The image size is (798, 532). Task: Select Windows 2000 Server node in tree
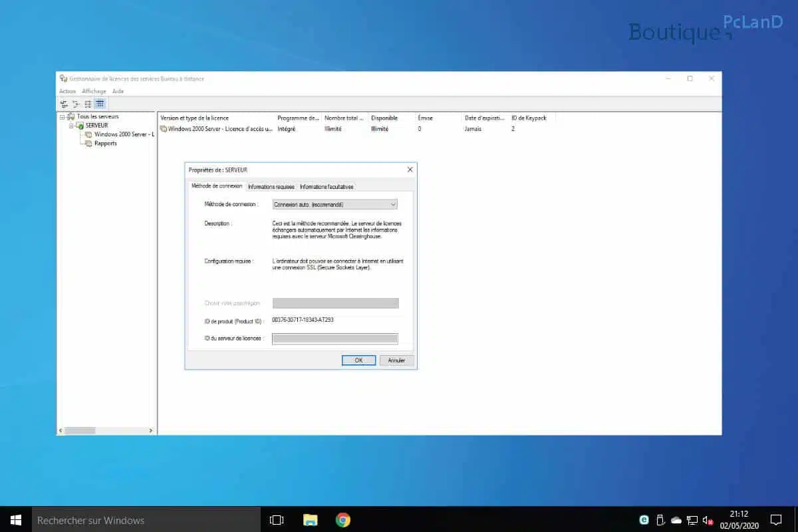(x=124, y=134)
